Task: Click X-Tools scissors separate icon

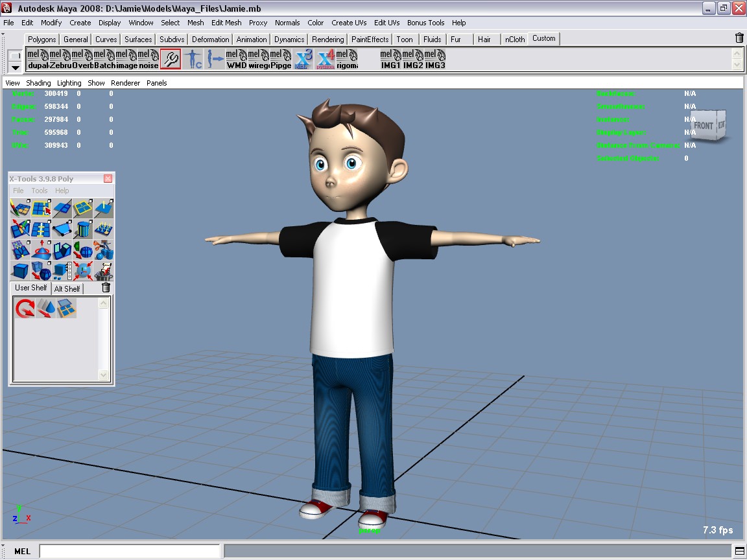Action: pyautogui.click(x=103, y=250)
